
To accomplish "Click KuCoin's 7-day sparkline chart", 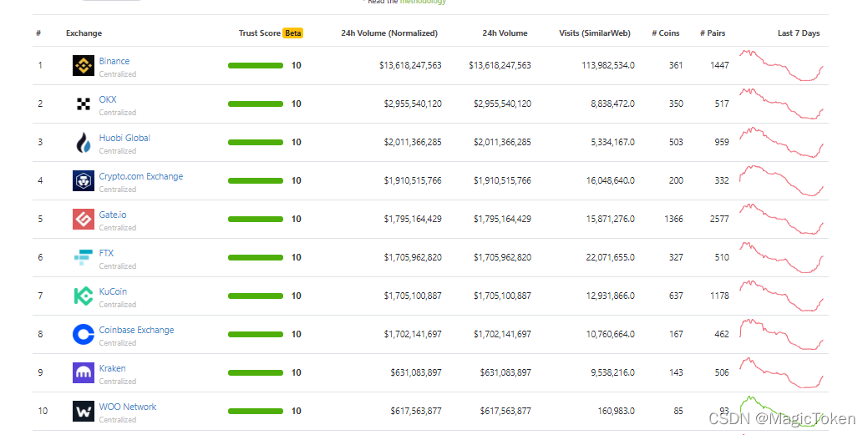I will click(782, 296).
